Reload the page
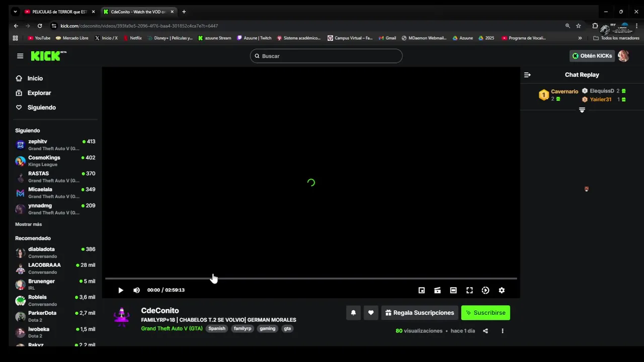 (x=40, y=26)
